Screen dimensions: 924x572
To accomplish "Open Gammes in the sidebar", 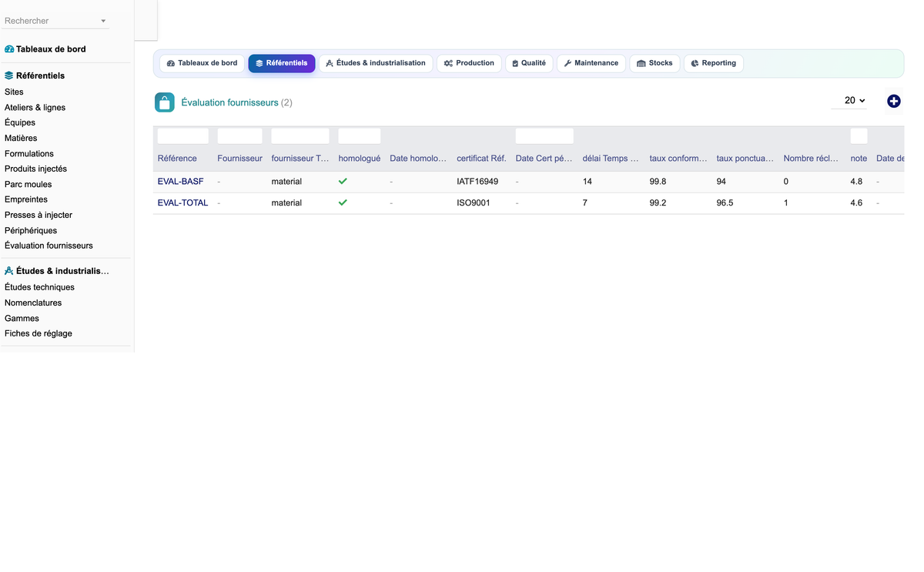I will pos(22,318).
